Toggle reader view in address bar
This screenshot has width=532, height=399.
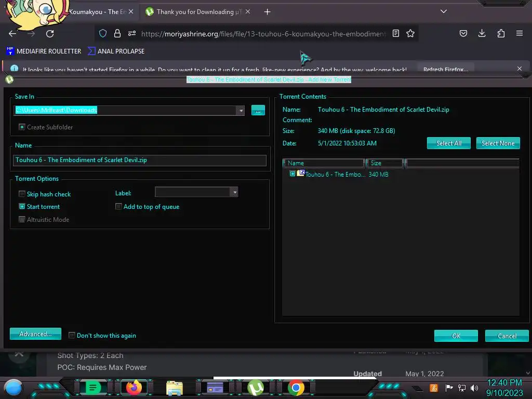pyautogui.click(x=395, y=33)
